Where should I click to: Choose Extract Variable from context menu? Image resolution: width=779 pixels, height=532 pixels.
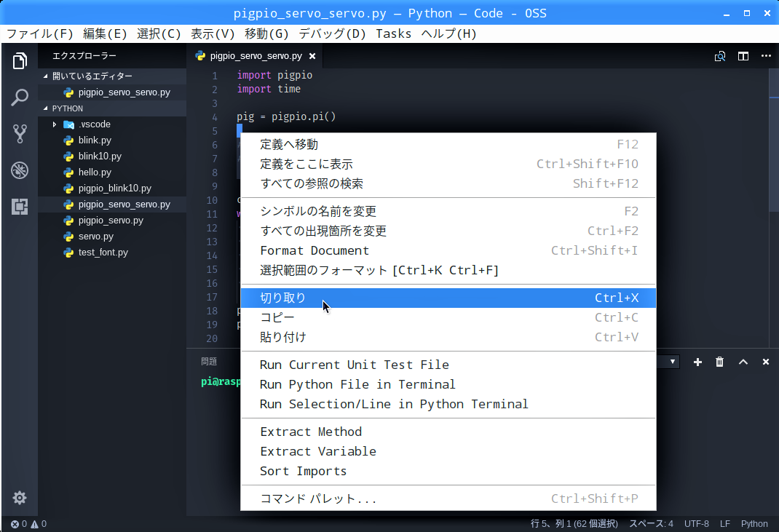tap(448, 451)
